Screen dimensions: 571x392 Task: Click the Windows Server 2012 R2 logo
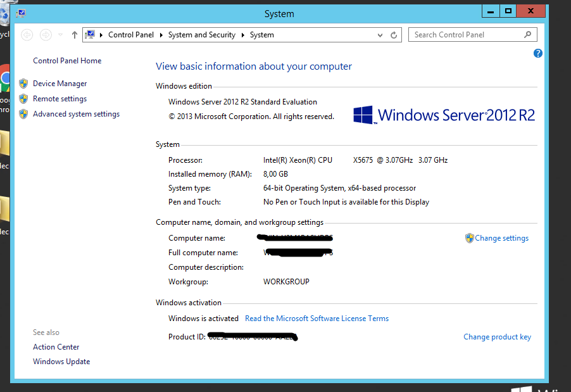point(444,115)
